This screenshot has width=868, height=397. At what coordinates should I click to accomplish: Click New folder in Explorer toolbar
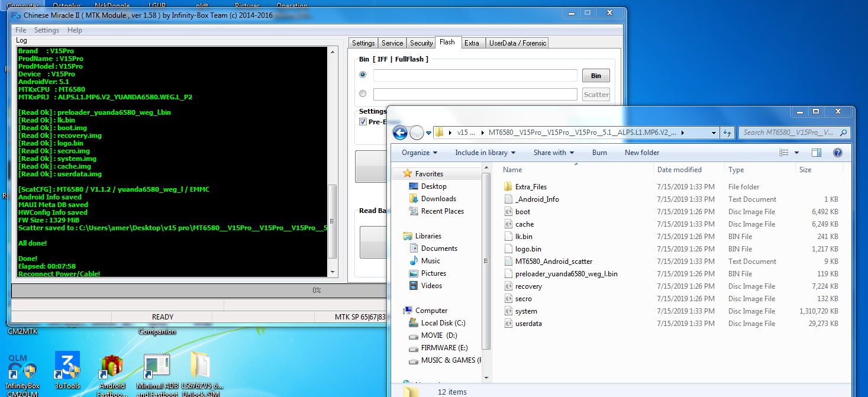[x=642, y=153]
